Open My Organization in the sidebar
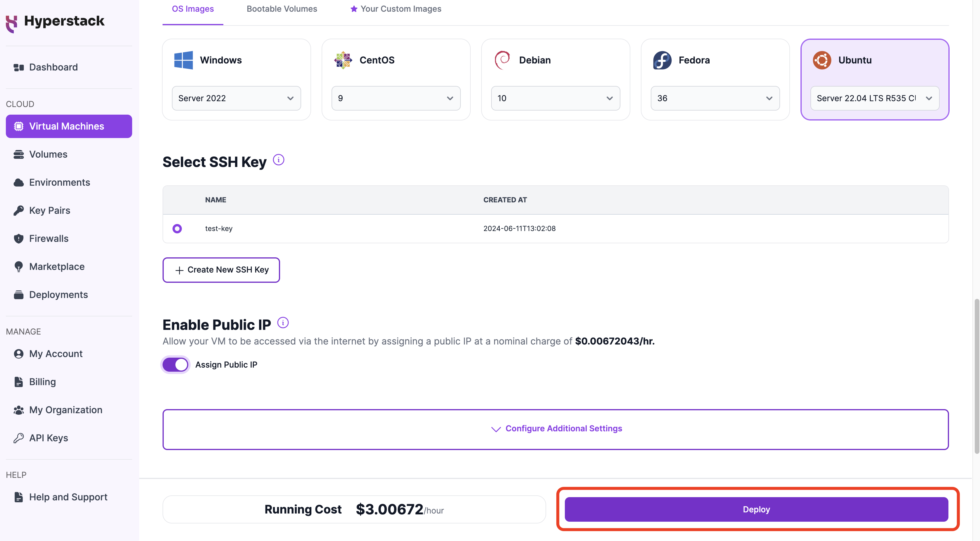980x541 pixels. 69,410
